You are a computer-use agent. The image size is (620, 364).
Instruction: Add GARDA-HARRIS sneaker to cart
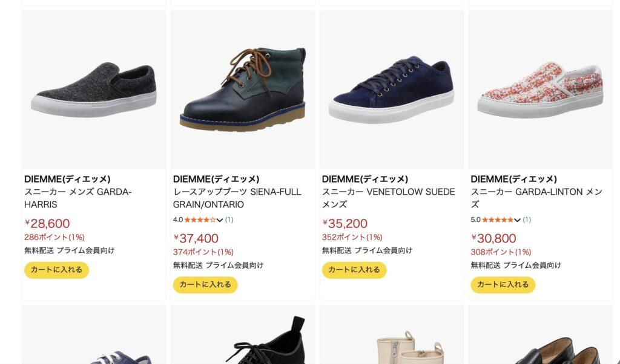tap(56, 270)
